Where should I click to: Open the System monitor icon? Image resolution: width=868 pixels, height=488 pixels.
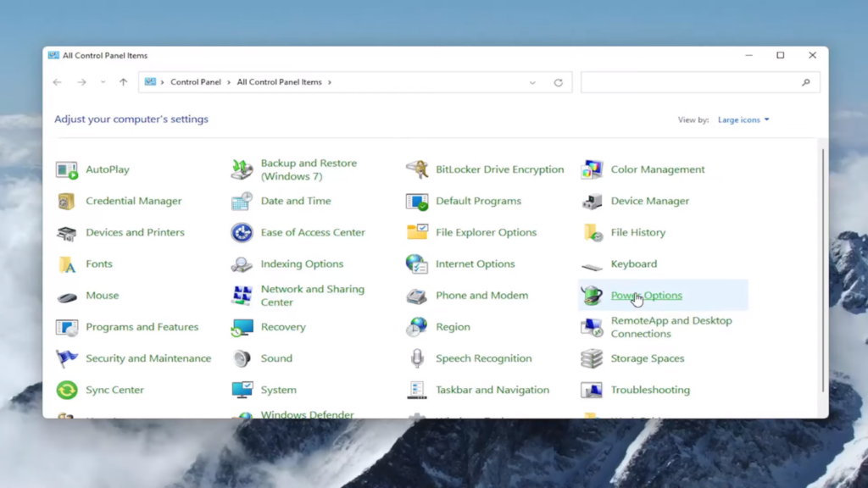click(x=242, y=390)
